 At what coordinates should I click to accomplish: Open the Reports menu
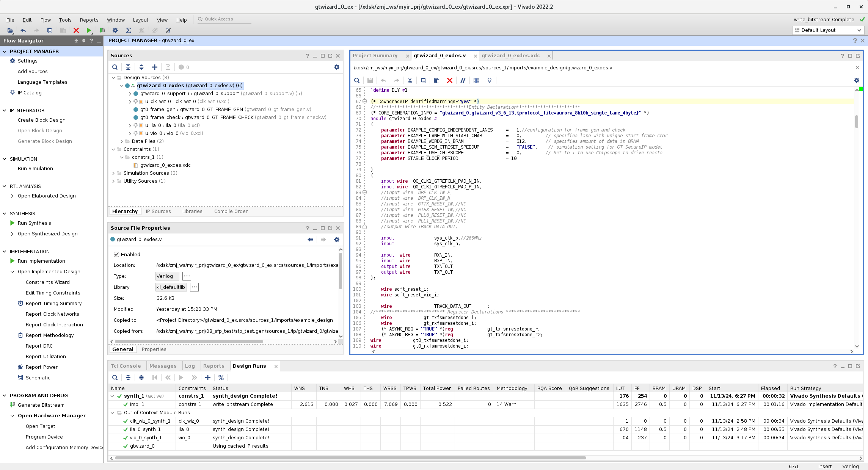(x=89, y=20)
